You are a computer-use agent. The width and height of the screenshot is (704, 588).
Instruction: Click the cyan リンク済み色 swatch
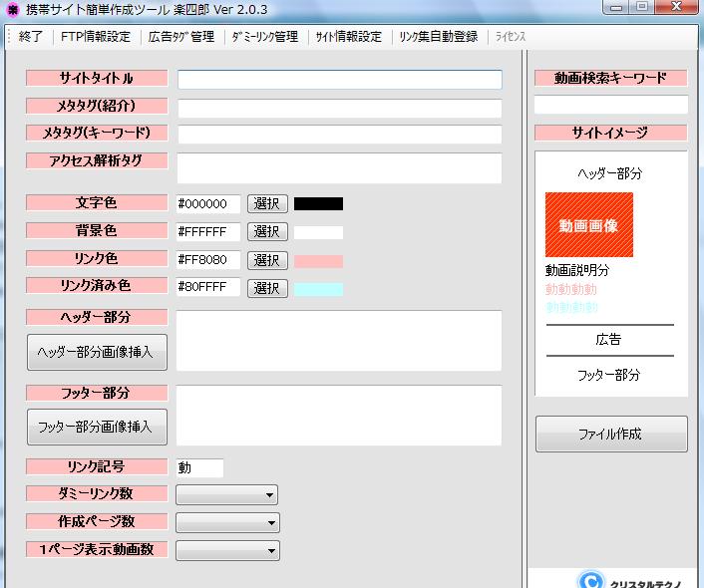[x=318, y=289]
